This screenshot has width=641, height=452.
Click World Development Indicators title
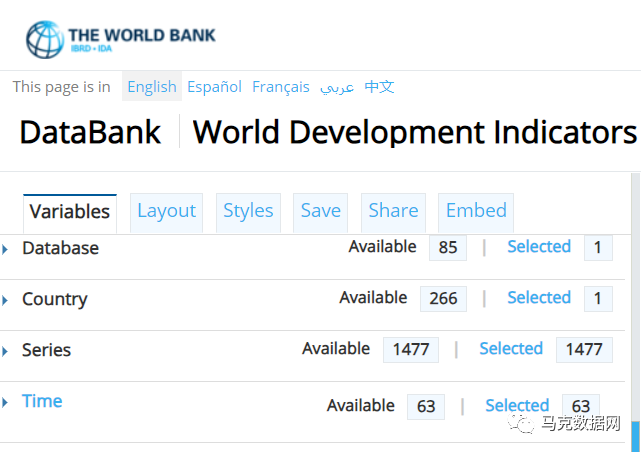click(415, 132)
